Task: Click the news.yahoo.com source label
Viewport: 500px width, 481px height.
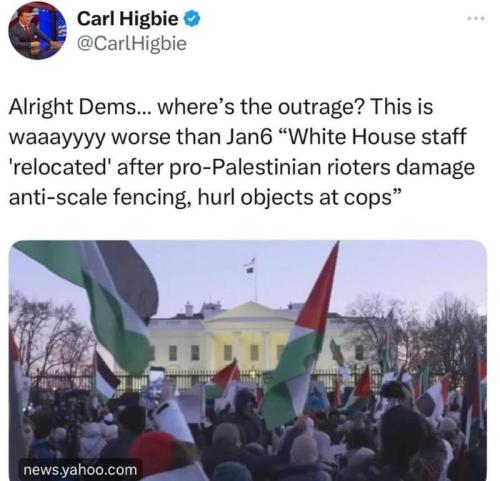Action: coord(80,470)
